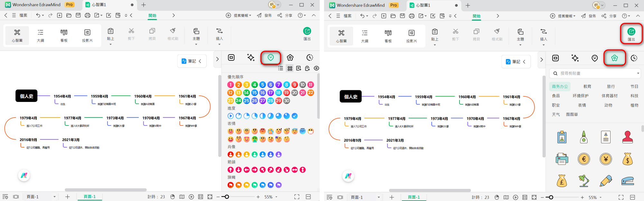The image size is (644, 201).
Task: Select priority mark number 1 in left window
Action: [x=231, y=85]
